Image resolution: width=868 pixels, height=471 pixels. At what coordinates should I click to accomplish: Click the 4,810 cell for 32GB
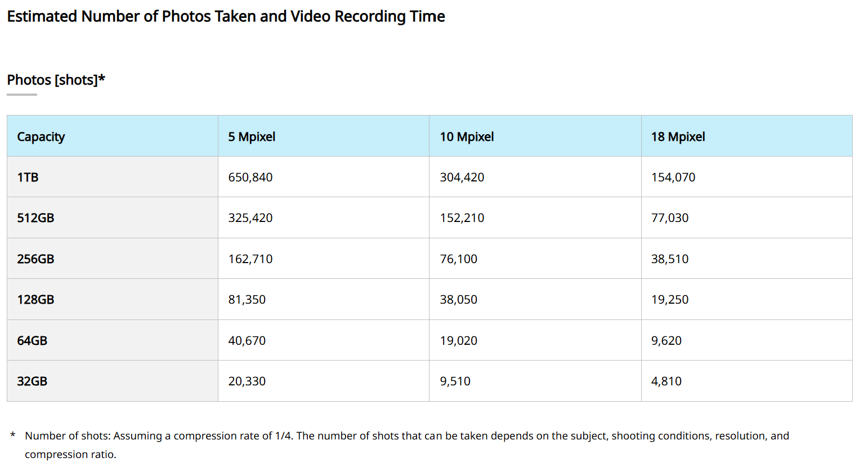coord(666,381)
